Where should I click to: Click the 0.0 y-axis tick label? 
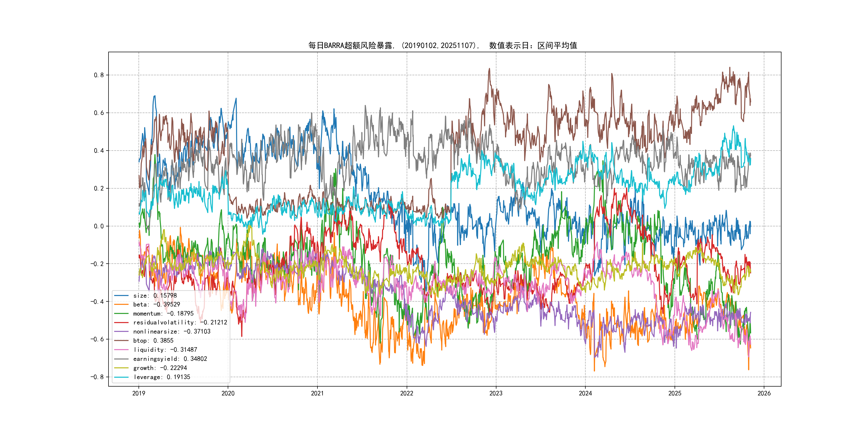(x=99, y=226)
